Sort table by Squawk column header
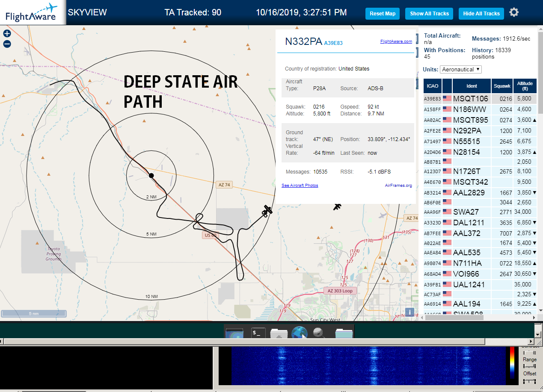543x392 pixels. [502, 86]
